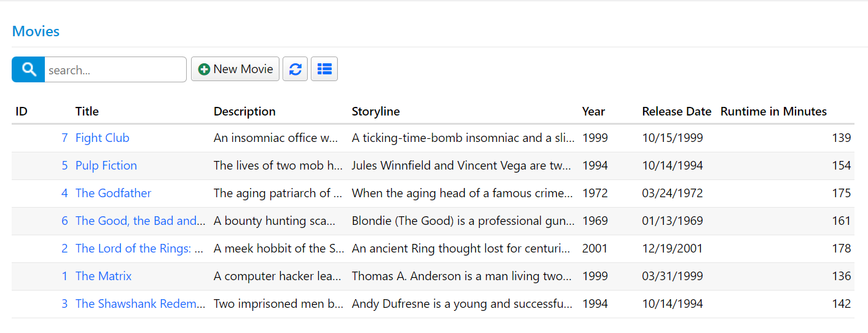
Task: Open the Fight Club movie link
Action: 103,138
